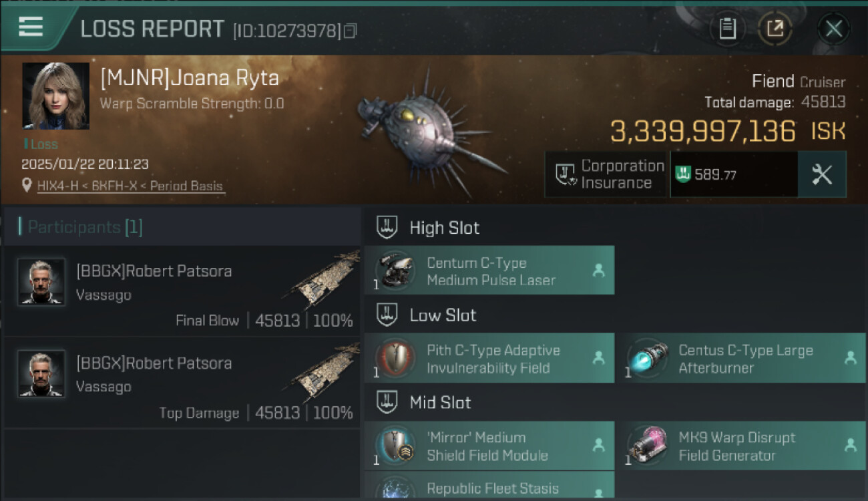Select MK9 Warp Disrupt Field Generator
This screenshot has width=868, height=501.
point(740,446)
